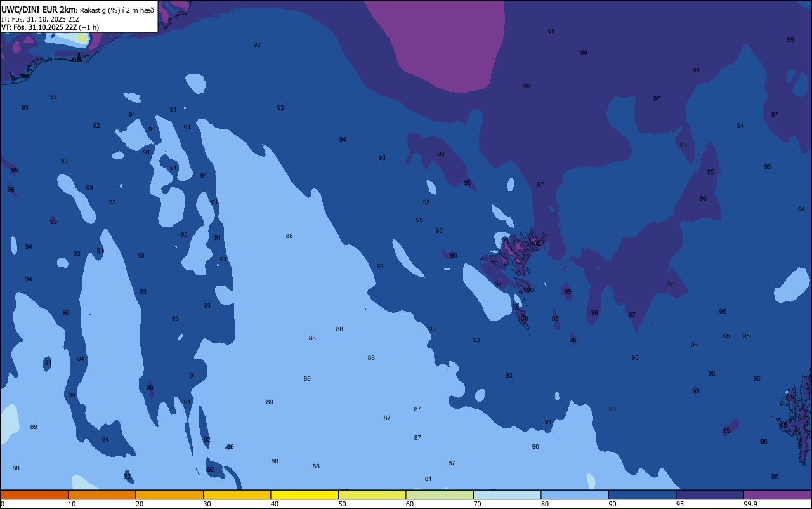Select the 90–95 medium blue legend swatch
The width and height of the screenshot is (812, 509).
pyautogui.click(x=642, y=494)
